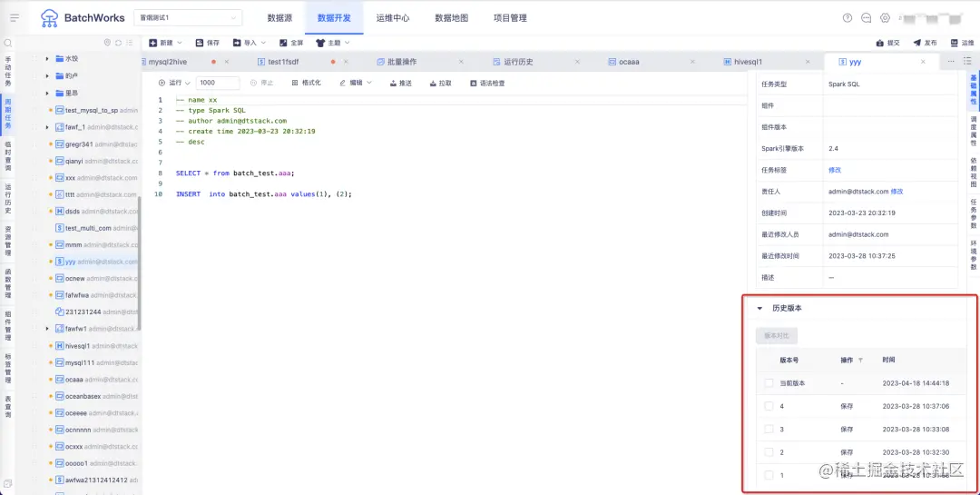Click the filter icon next to 操作 column
The width and height of the screenshot is (980, 495).
coord(860,361)
